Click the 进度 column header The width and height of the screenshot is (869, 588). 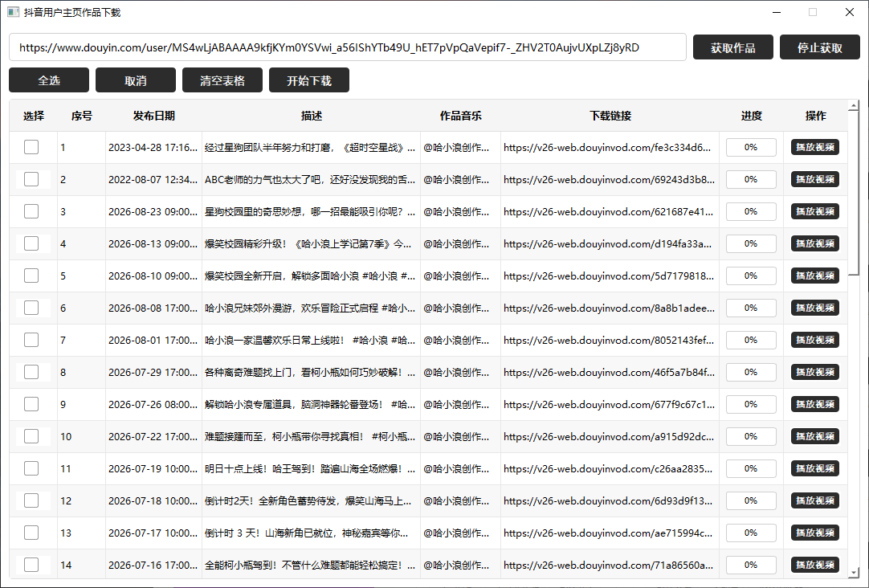752,116
